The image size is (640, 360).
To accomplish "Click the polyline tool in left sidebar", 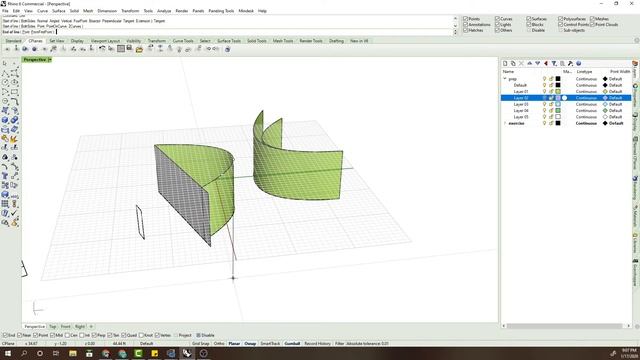I will pyautogui.click(x=5, y=73).
